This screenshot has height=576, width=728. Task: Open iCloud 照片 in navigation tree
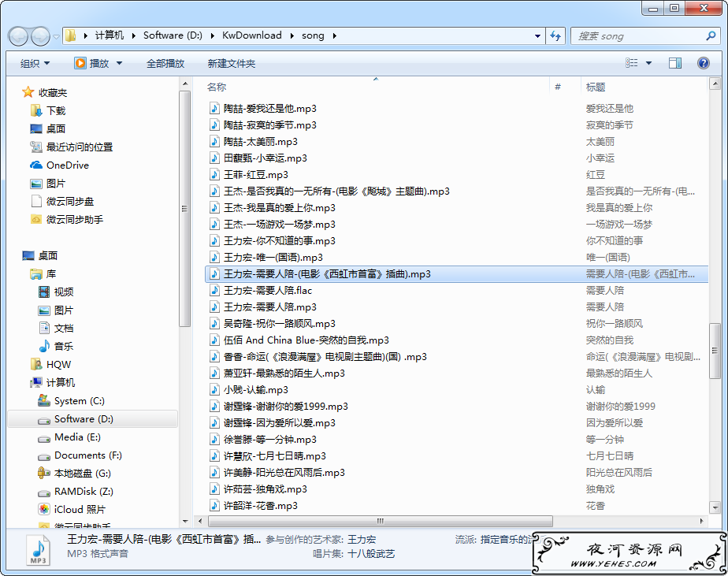click(x=80, y=510)
